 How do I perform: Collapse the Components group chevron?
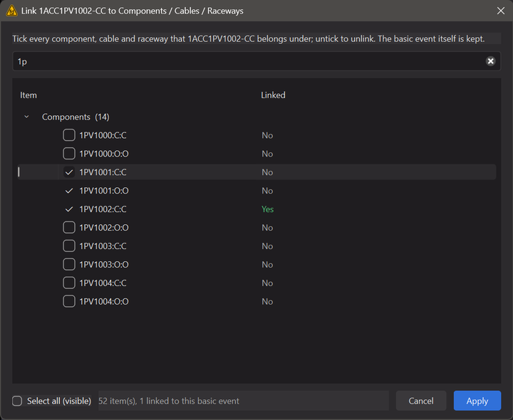pyautogui.click(x=26, y=117)
